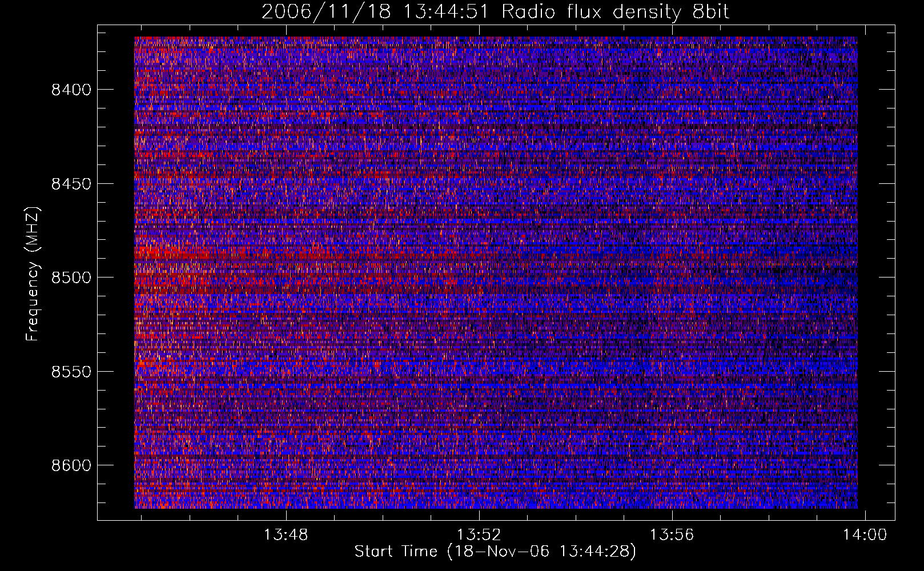This screenshot has height=571, width=924.
Task: Click the 8450 frequency tick label
Action: click(71, 184)
